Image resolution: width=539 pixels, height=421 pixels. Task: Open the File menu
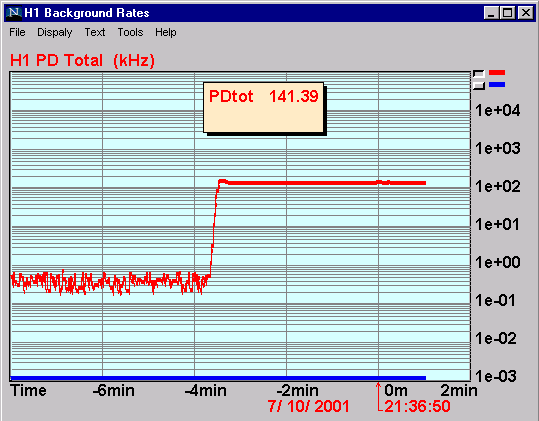pyautogui.click(x=17, y=32)
